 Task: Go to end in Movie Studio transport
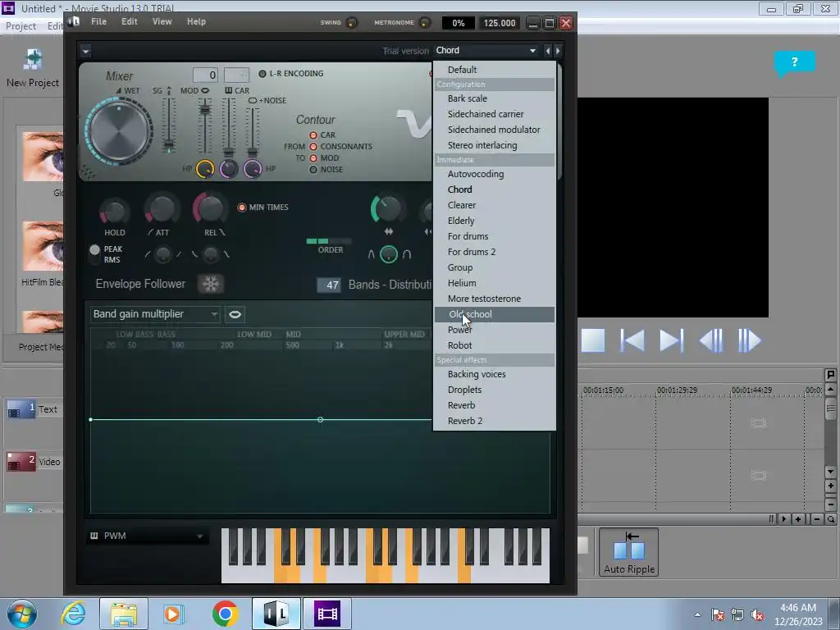[671, 340]
